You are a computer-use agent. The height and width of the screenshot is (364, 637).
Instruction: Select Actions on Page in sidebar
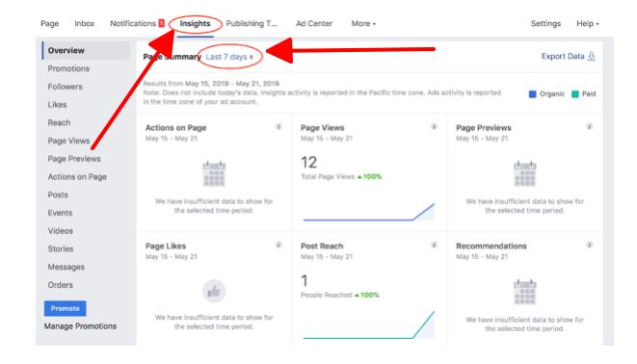(77, 177)
